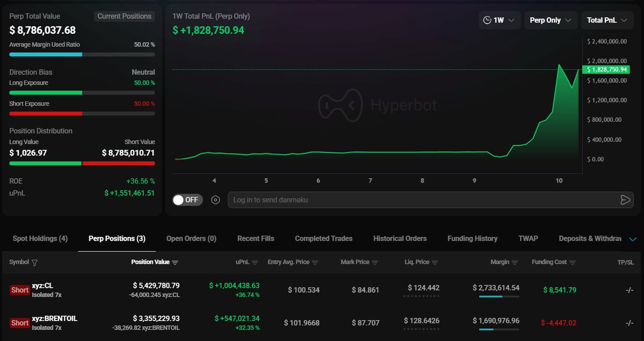Click funding cost $8,541.79
The image size is (644, 341).
point(559,290)
